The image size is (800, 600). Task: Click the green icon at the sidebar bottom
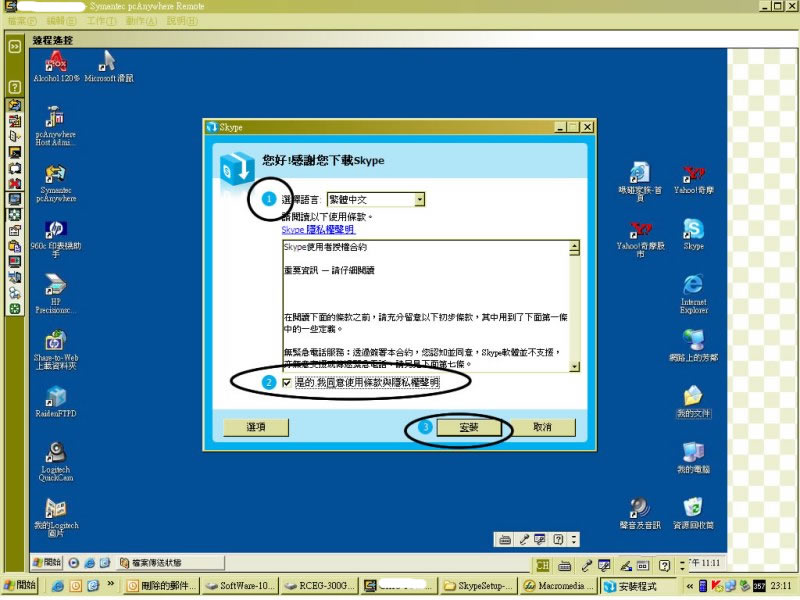click(15, 309)
